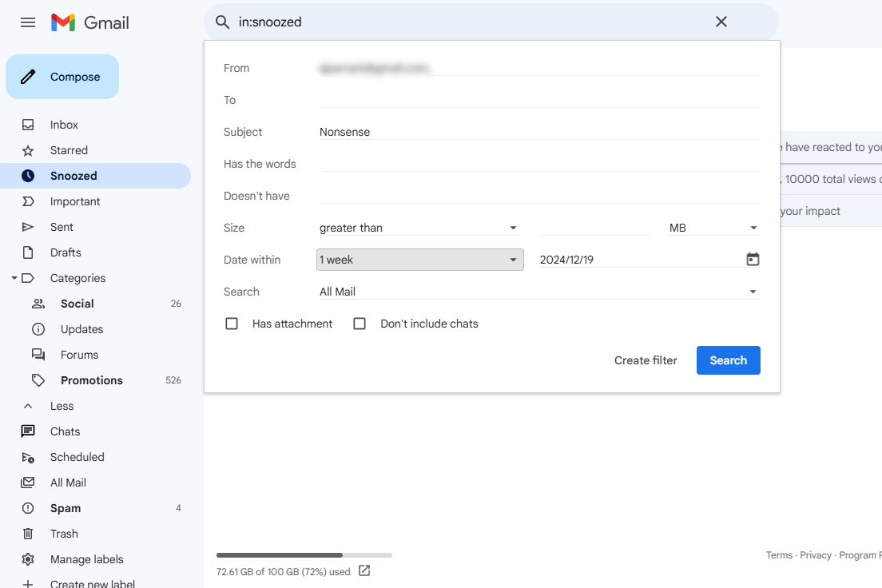882x588 pixels.
Task: Open the Size comparison dropdown showing greater than
Action: [x=419, y=228]
